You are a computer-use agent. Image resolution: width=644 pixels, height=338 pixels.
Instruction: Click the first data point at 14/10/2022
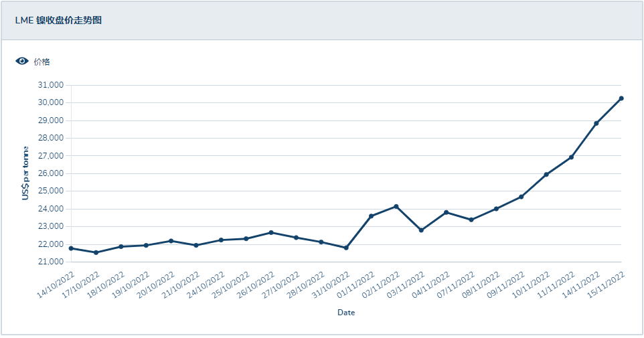pyautogui.click(x=71, y=248)
